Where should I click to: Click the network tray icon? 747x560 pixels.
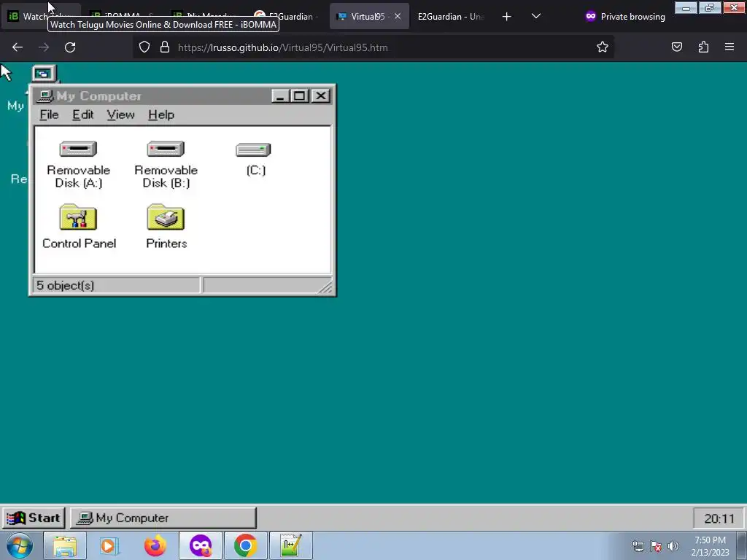[638, 546]
